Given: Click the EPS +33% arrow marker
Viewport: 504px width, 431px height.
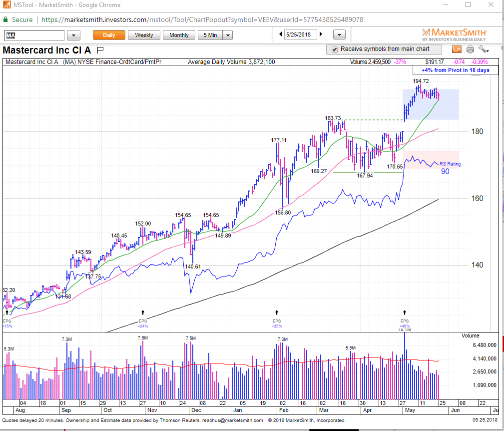Looking at the screenshot, I should click(276, 312).
